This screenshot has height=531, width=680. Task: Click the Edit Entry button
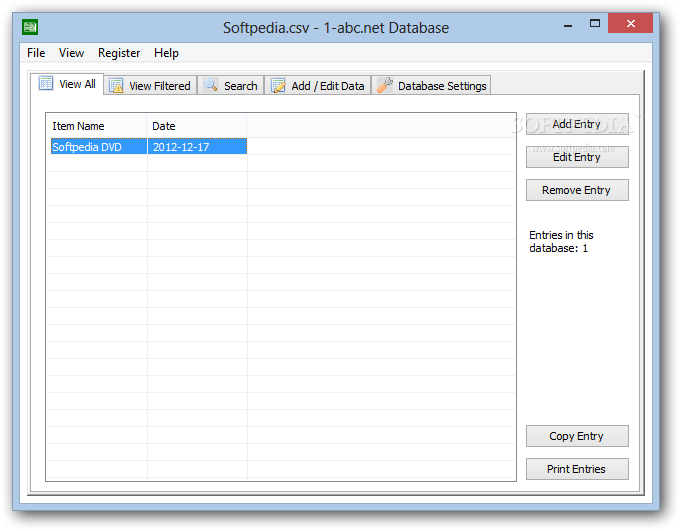(x=577, y=157)
